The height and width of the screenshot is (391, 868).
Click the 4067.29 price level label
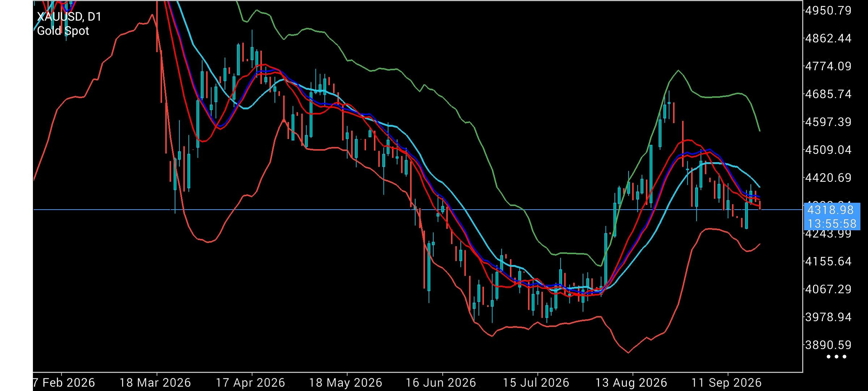click(x=828, y=289)
